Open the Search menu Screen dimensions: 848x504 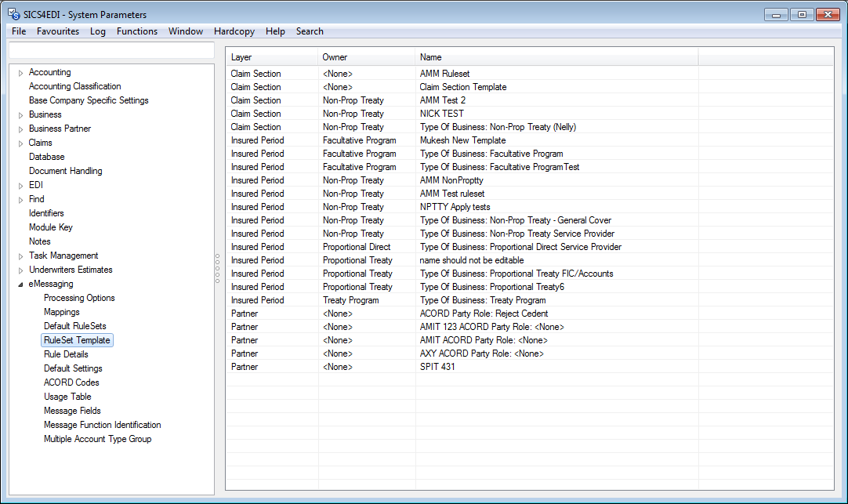310,31
